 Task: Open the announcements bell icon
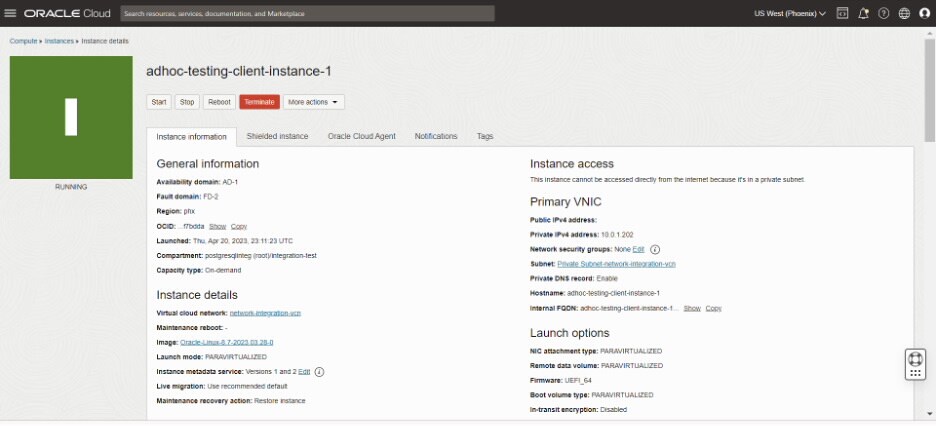863,13
